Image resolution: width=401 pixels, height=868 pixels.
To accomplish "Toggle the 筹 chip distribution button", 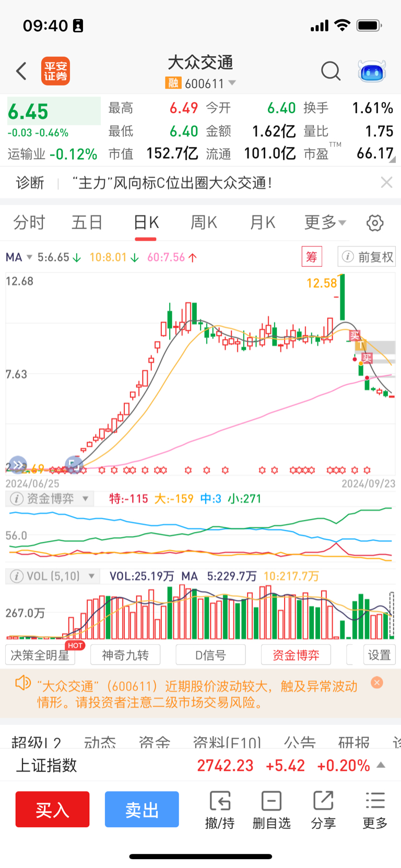I will [x=312, y=257].
